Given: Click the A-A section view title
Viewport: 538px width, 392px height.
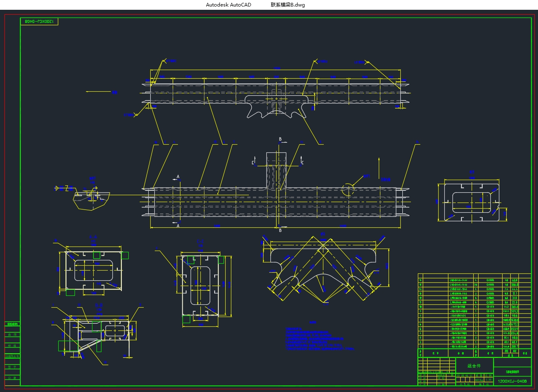Looking at the screenshot, I should click(x=93, y=237).
